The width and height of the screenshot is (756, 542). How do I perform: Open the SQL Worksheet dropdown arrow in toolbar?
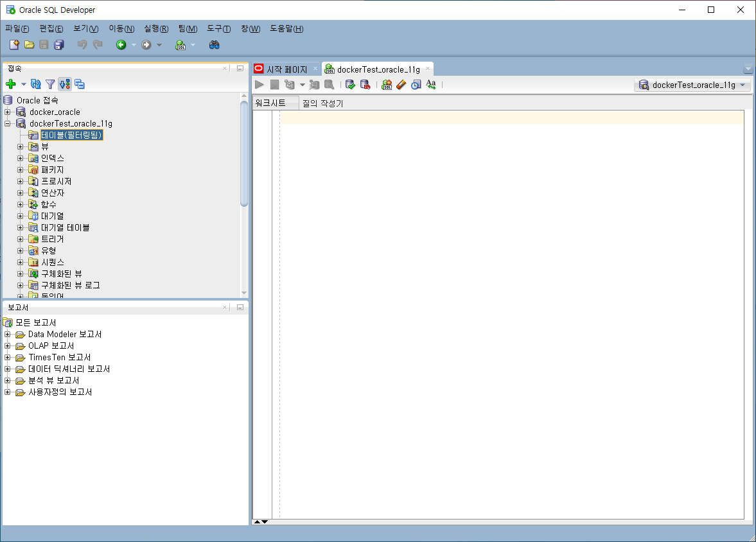pyautogui.click(x=193, y=45)
